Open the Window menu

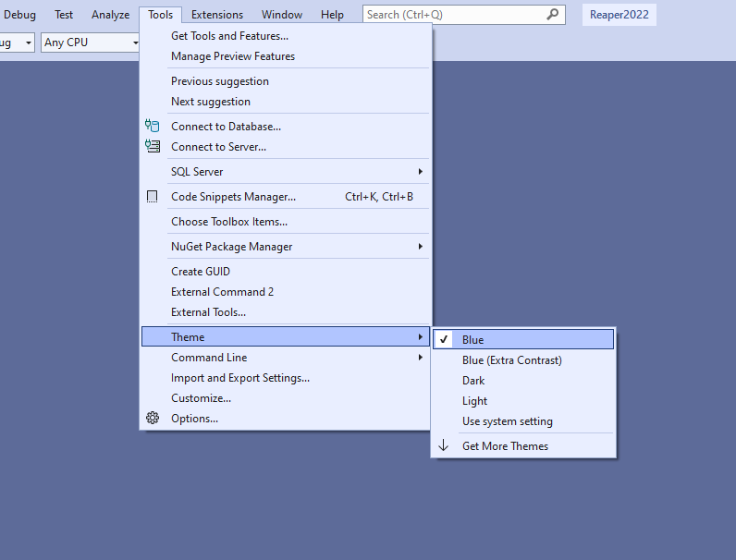click(282, 15)
